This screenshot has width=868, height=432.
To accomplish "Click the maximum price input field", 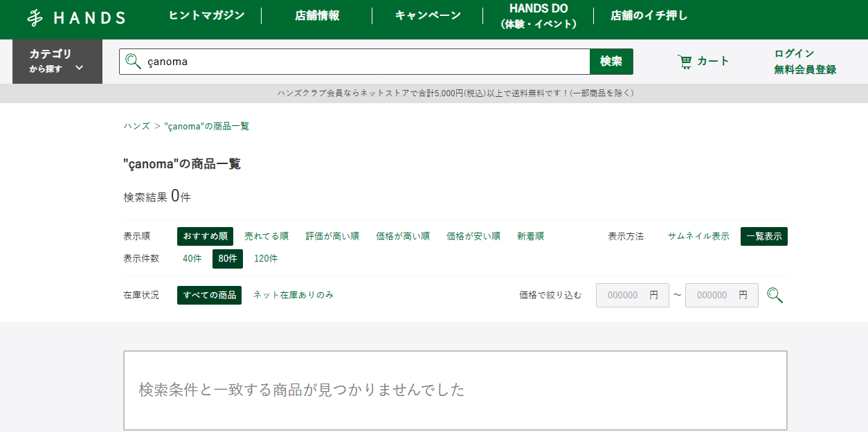I will pos(722,295).
